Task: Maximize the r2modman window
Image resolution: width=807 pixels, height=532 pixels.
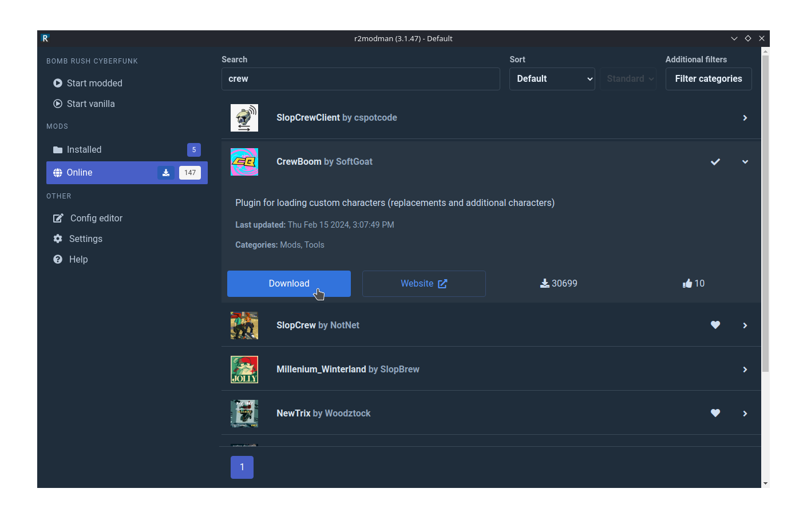Action: [x=748, y=38]
